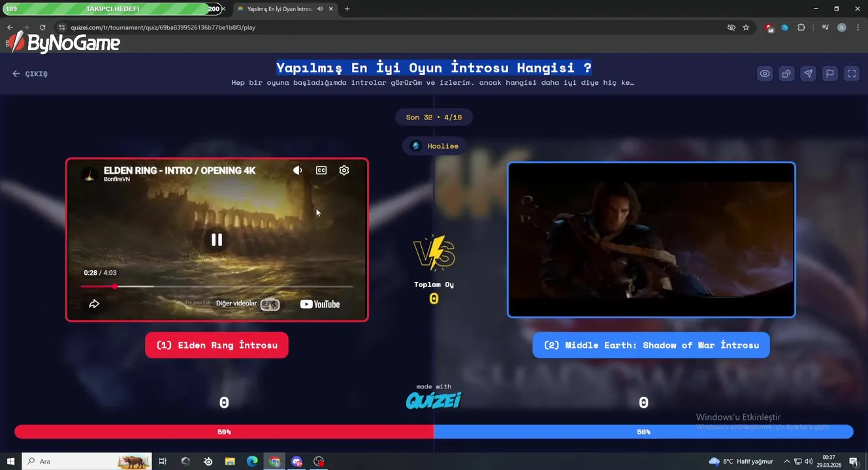Click the red 50% vote bar

point(224,432)
